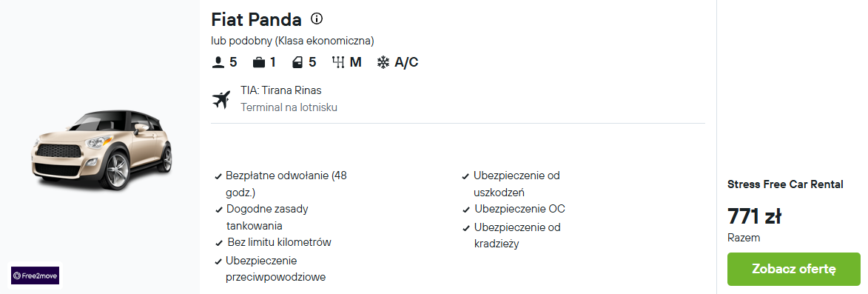Image resolution: width=868 pixels, height=294 pixels.
Task: Open the info icon beside Fiat Panda
Action: pos(317,19)
